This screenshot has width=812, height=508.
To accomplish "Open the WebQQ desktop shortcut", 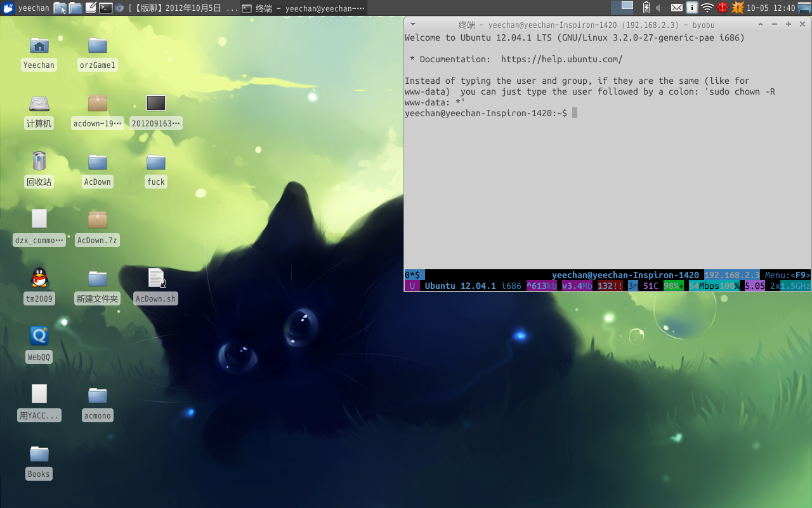I will (x=39, y=337).
